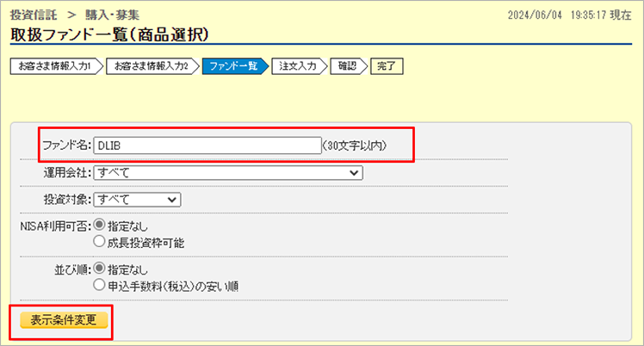Viewport: 644px width, 346px height.
Task: Click the 注文入力 step
Action: tap(300, 66)
